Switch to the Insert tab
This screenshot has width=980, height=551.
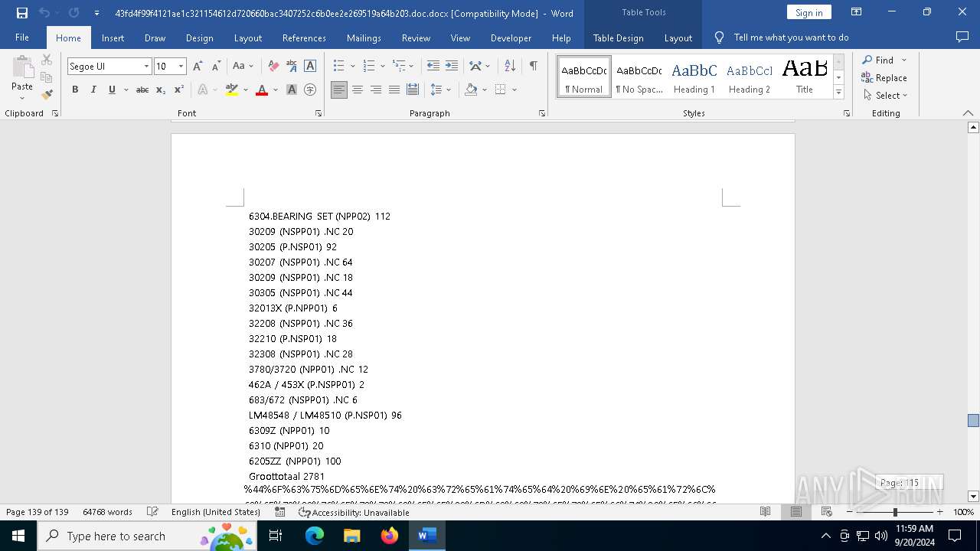pos(113,37)
